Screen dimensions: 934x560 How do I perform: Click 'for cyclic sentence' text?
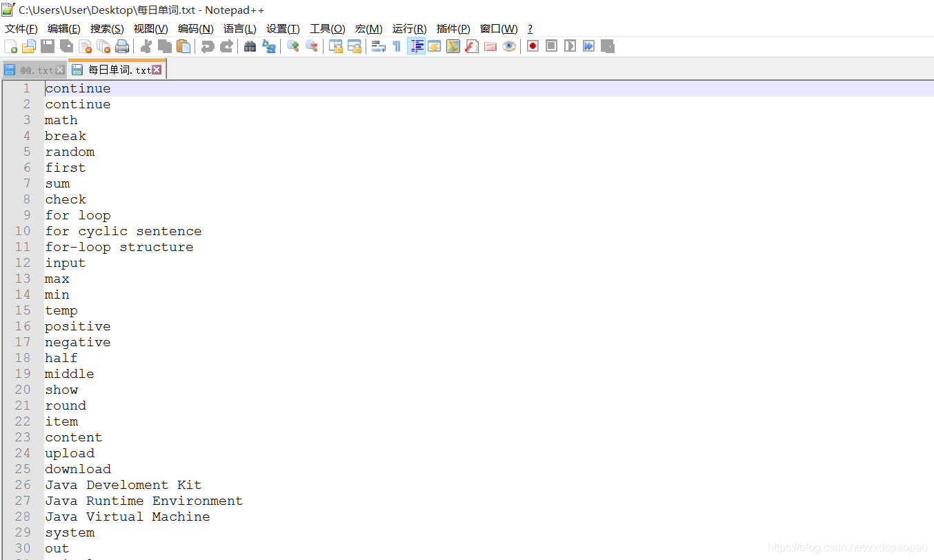point(123,231)
